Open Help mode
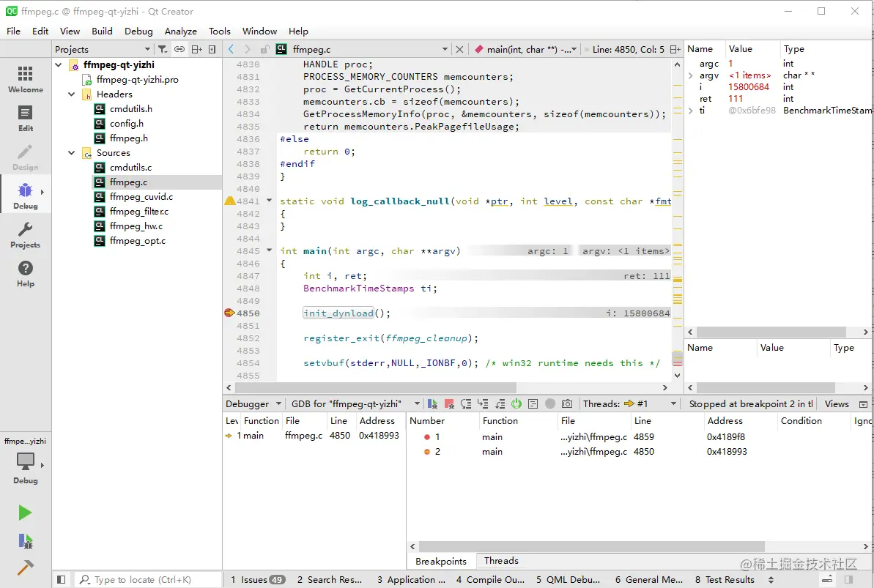Screen dimensions: 874x588 point(25,274)
